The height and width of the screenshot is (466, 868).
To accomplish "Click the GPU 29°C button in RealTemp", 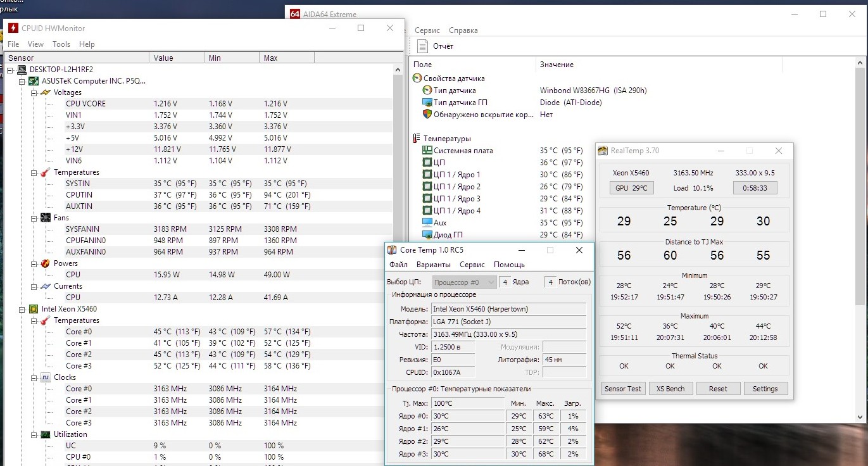I will [631, 188].
